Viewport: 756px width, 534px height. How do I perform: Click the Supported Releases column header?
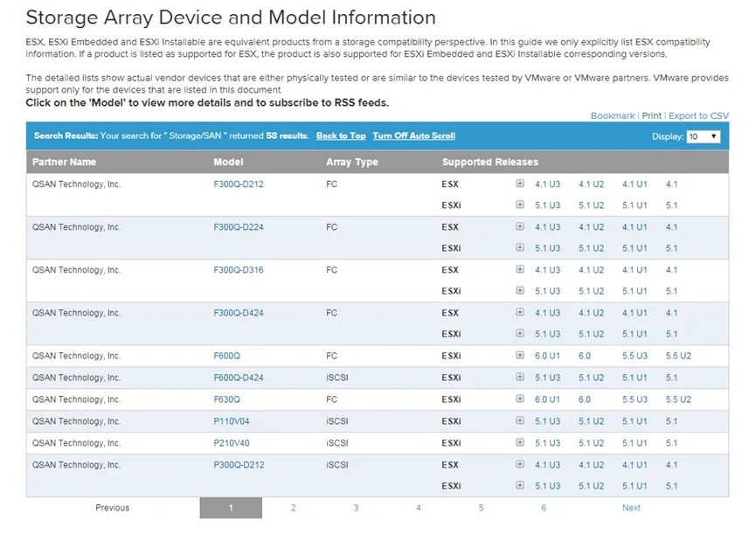[x=489, y=162]
